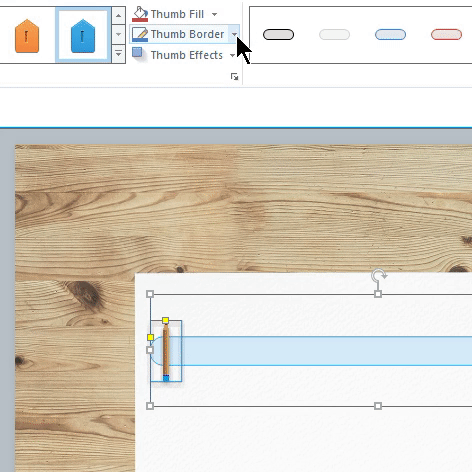Open the Thumb Fill dropdown arrow
472x472 pixels.
pos(215,14)
